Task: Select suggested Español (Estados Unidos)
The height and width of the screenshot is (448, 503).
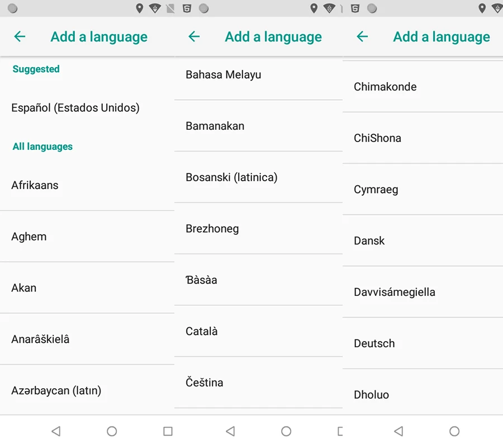Action: pyautogui.click(x=87, y=108)
